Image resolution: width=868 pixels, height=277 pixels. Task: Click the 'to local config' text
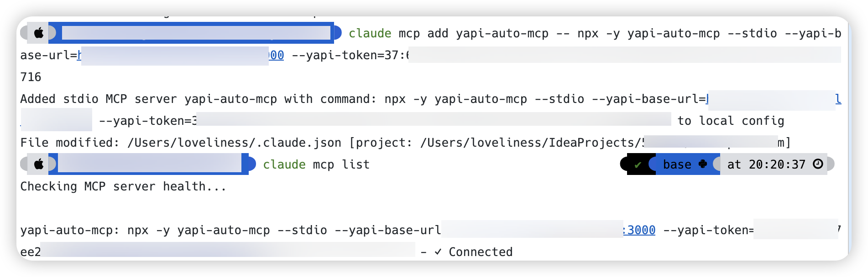[731, 121]
